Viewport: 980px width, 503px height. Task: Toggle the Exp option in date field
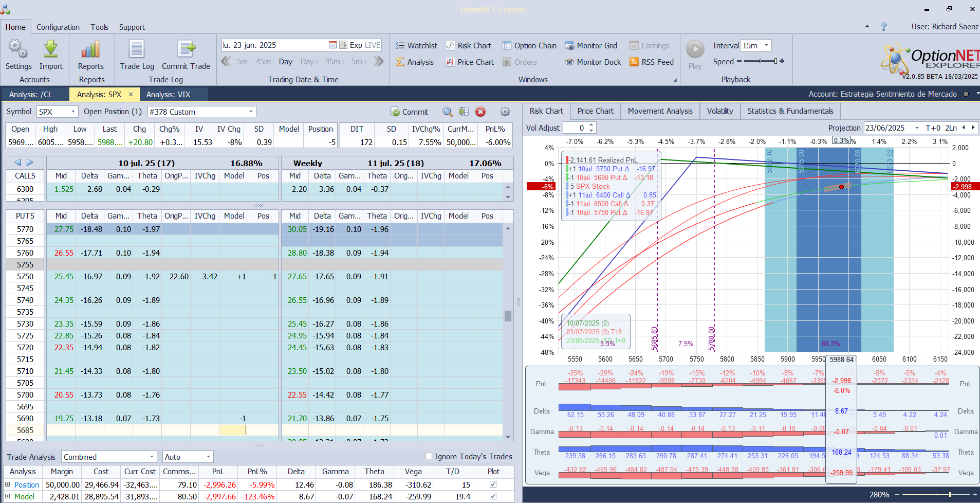point(356,45)
